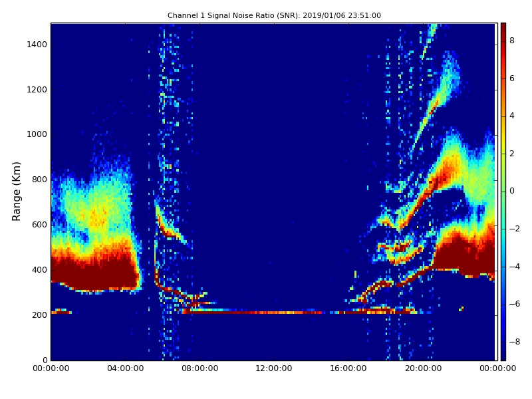Click the 08:00:00 time axis label
This screenshot has height=399, width=532.
point(200,368)
